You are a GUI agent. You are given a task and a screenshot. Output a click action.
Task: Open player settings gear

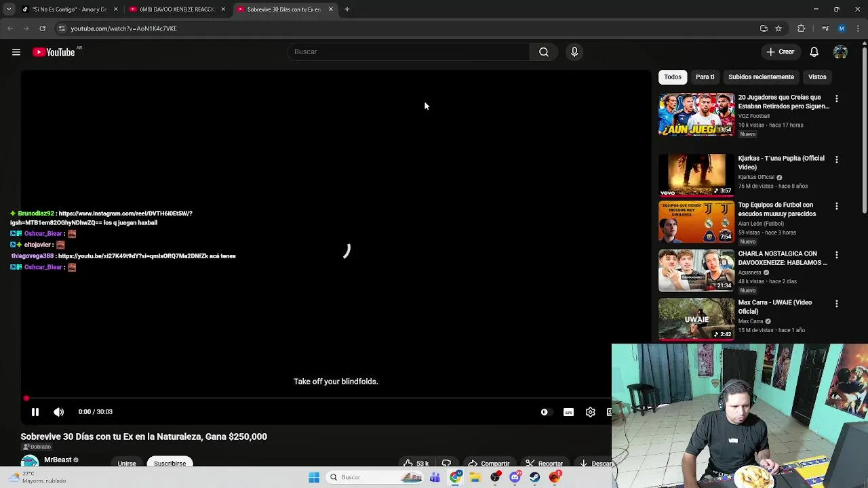click(x=591, y=412)
